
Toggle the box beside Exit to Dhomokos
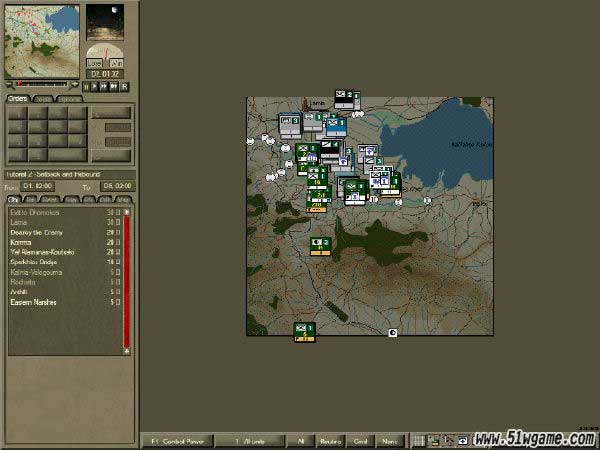point(117,212)
